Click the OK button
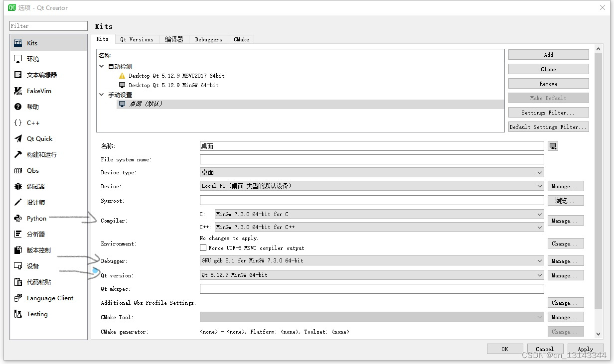 505,349
